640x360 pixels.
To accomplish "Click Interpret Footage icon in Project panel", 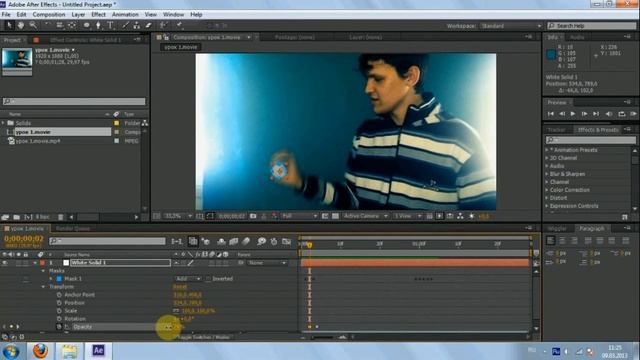I will pyautogui.click(x=5, y=217).
